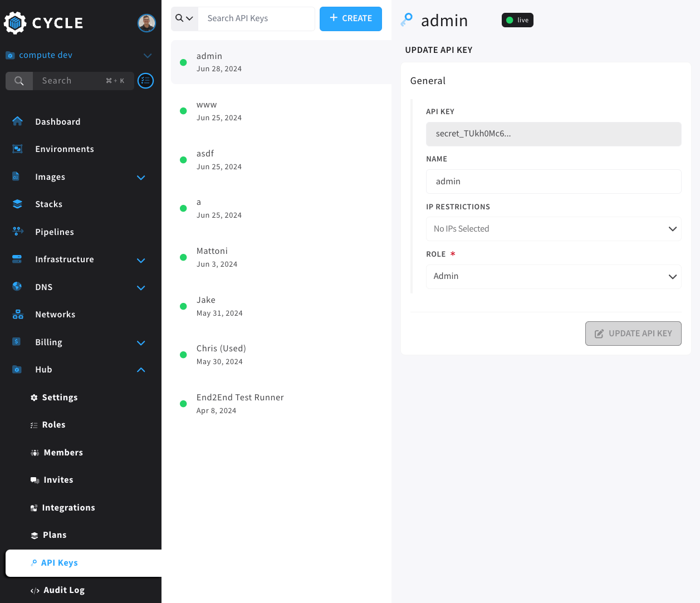Click the Hub folder icon

coord(17,369)
